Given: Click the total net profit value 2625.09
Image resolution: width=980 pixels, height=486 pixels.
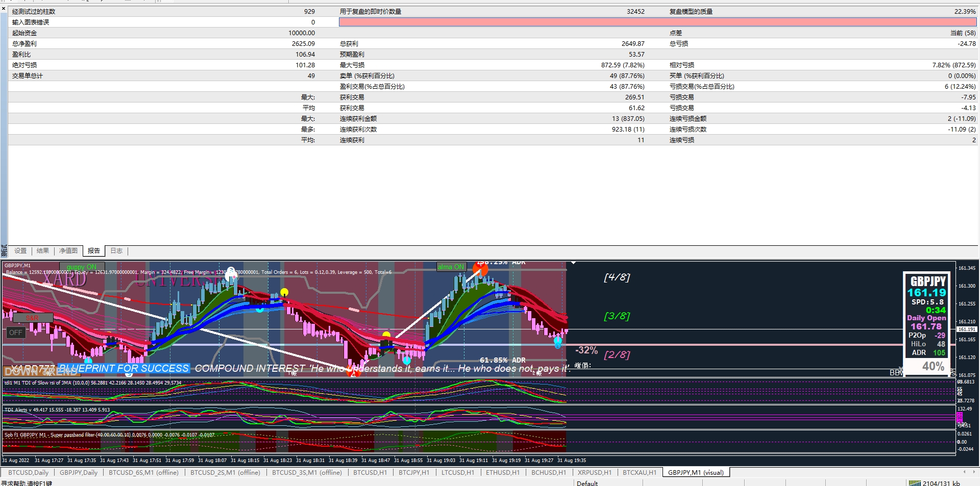Looking at the screenshot, I should pyautogui.click(x=303, y=43).
